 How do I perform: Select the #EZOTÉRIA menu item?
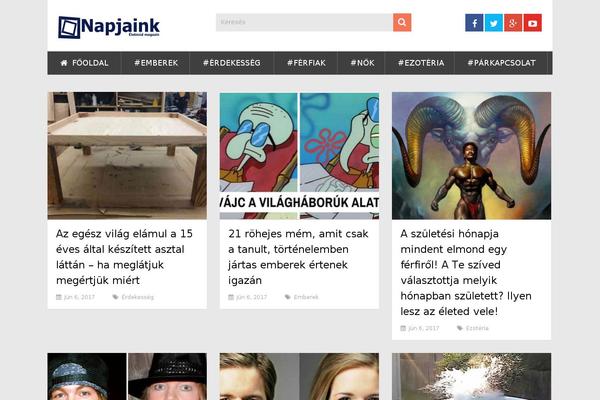click(x=421, y=63)
